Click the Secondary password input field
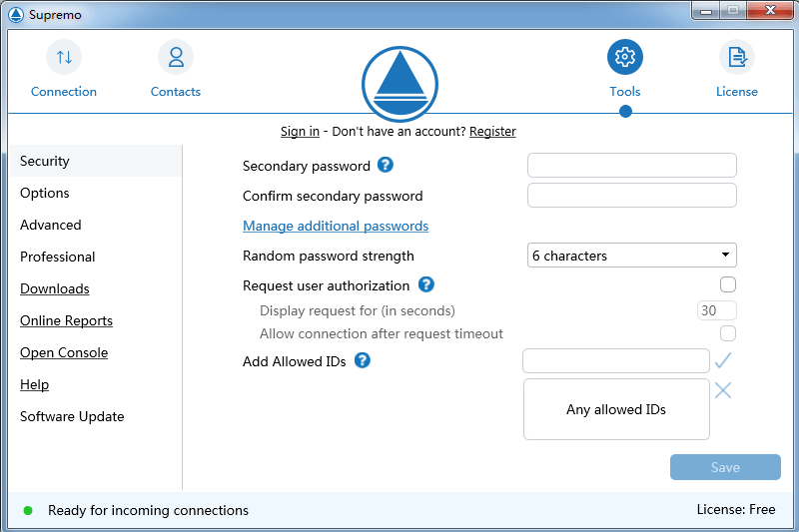This screenshot has height=532, width=799. [631, 166]
